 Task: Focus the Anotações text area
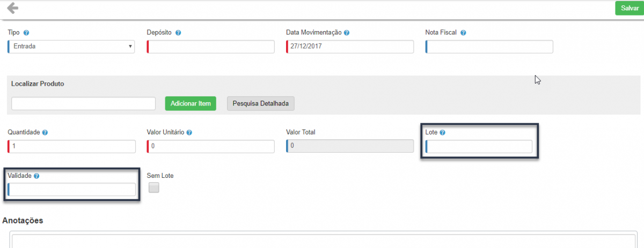pos(324,239)
